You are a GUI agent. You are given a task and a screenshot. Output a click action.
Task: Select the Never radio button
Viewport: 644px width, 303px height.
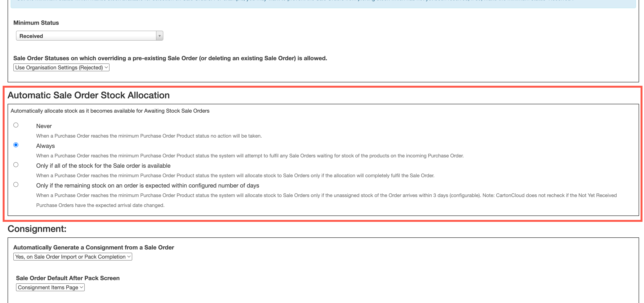(x=16, y=125)
